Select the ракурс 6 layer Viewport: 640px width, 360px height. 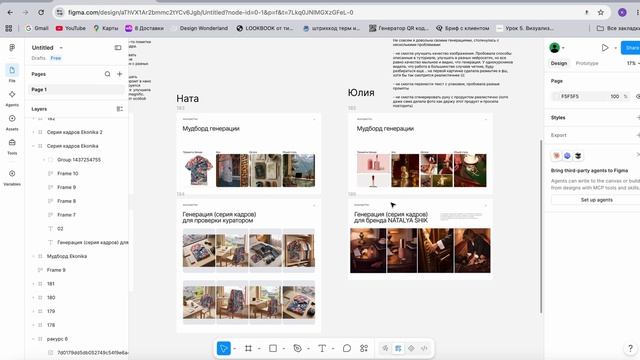57,339
